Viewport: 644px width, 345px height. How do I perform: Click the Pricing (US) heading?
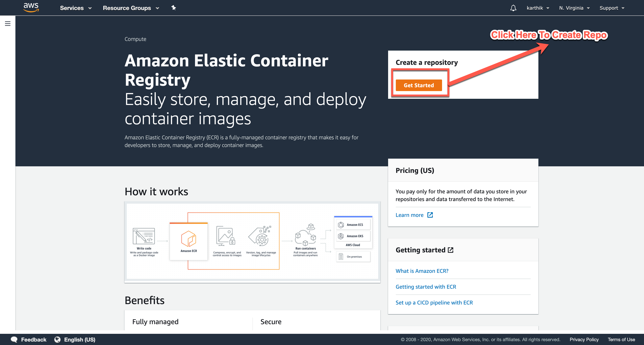(415, 171)
